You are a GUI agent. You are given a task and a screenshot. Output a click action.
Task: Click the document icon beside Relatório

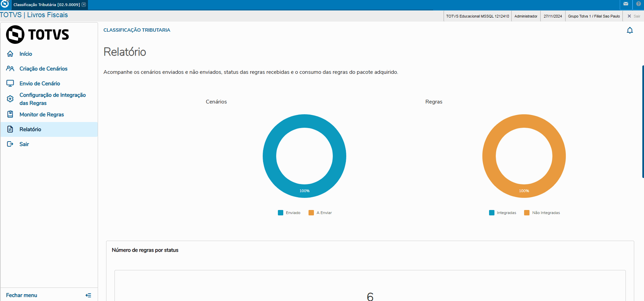pyautogui.click(x=10, y=129)
